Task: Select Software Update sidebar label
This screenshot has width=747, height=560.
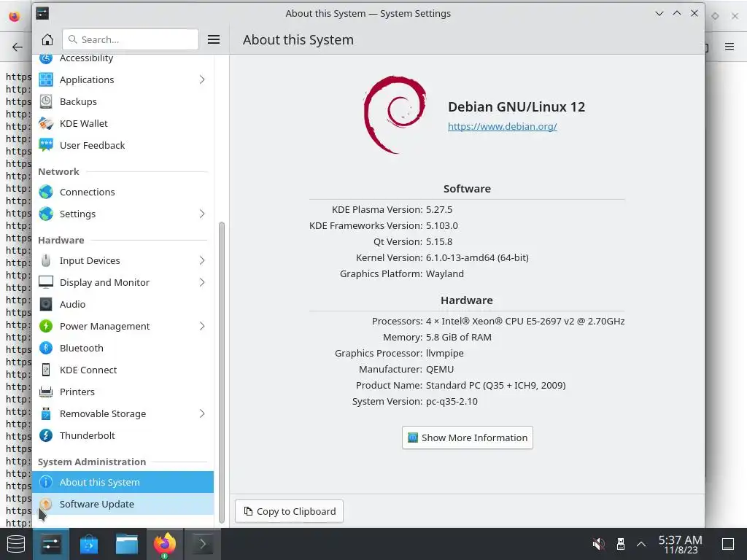Action: coord(97,504)
